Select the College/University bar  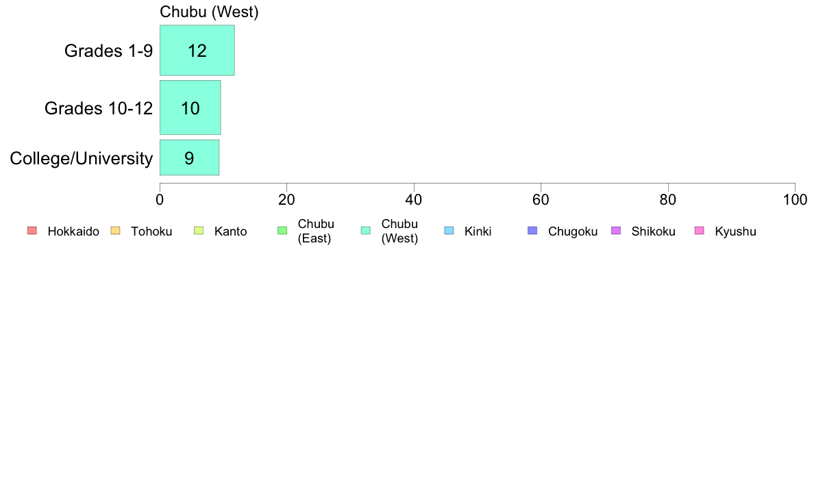190,157
